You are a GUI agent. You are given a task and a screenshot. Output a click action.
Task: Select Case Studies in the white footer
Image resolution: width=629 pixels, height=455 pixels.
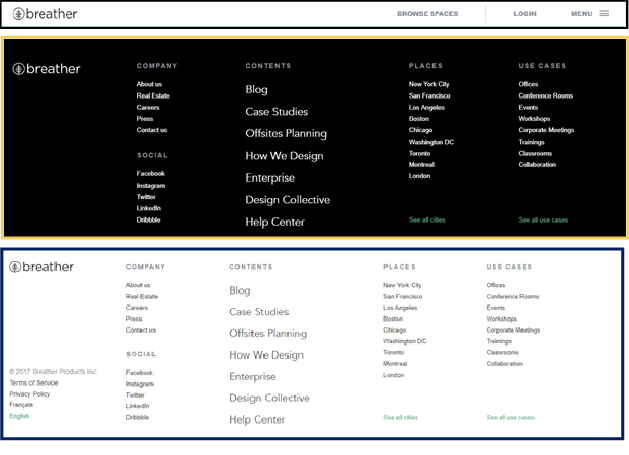click(259, 312)
